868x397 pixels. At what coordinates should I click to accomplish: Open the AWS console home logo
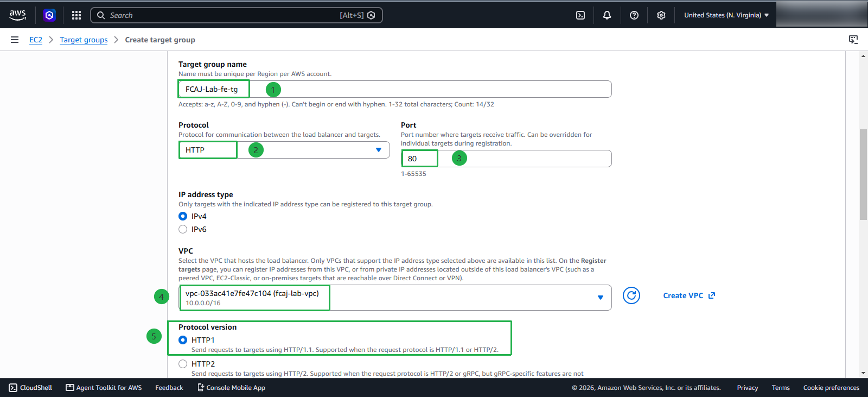tap(18, 15)
